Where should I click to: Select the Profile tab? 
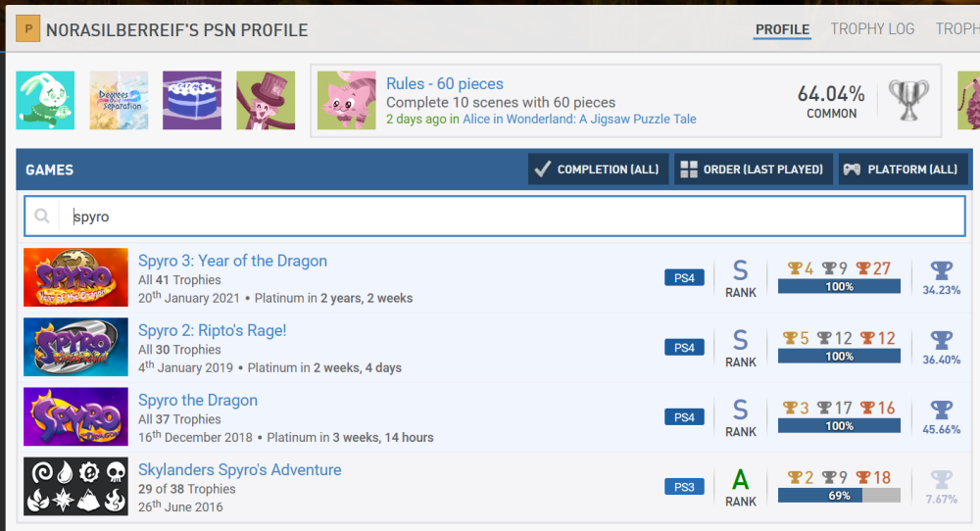(782, 29)
